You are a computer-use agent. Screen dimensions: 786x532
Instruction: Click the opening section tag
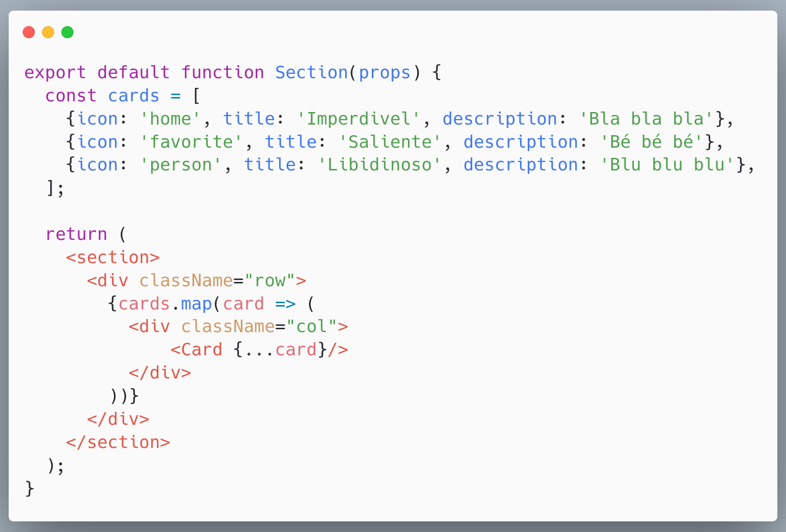(113, 257)
